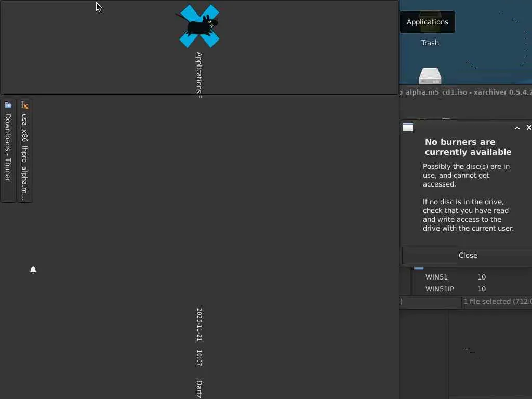The width and height of the screenshot is (532, 399).
Task: Click the xarchiver icon in taskbar
Action: coord(25,105)
